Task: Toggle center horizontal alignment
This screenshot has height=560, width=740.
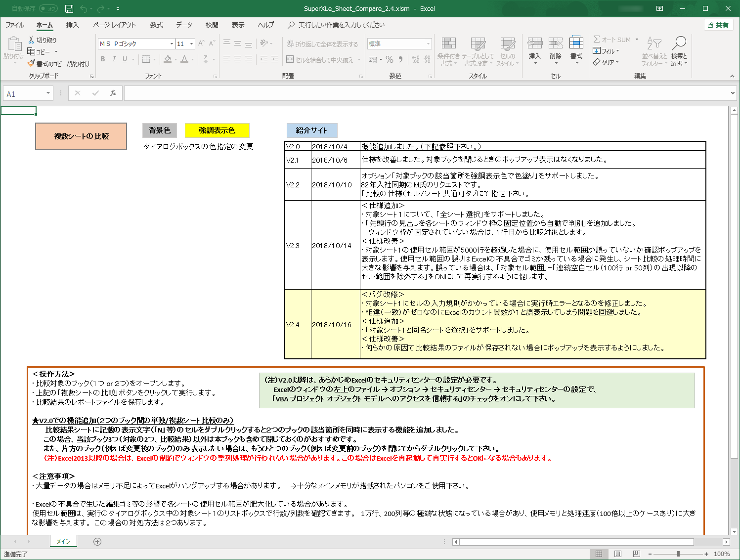Action: click(x=238, y=59)
